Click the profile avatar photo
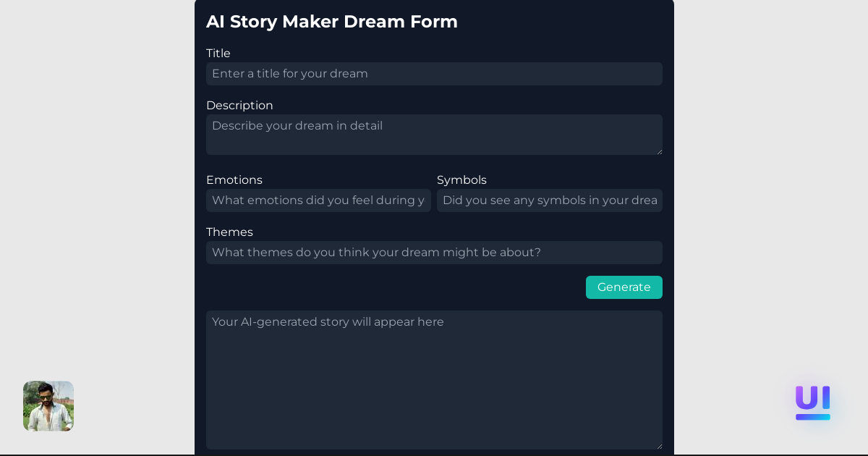This screenshot has height=456, width=868. point(48,406)
